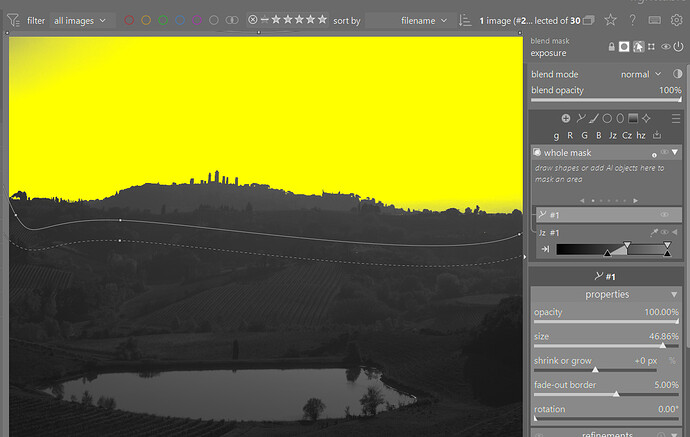This screenshot has height=437, width=690.
Task: Select the 'whole mask' row label
Action: [x=567, y=153]
